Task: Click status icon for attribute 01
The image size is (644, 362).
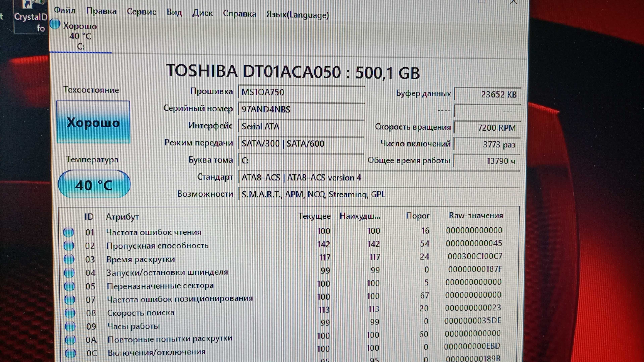Action: click(68, 232)
